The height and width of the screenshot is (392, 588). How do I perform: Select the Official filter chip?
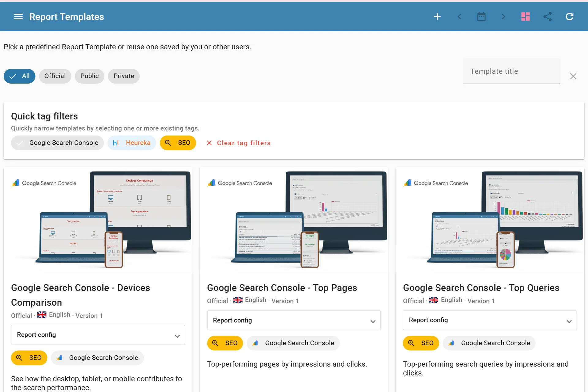coord(55,76)
